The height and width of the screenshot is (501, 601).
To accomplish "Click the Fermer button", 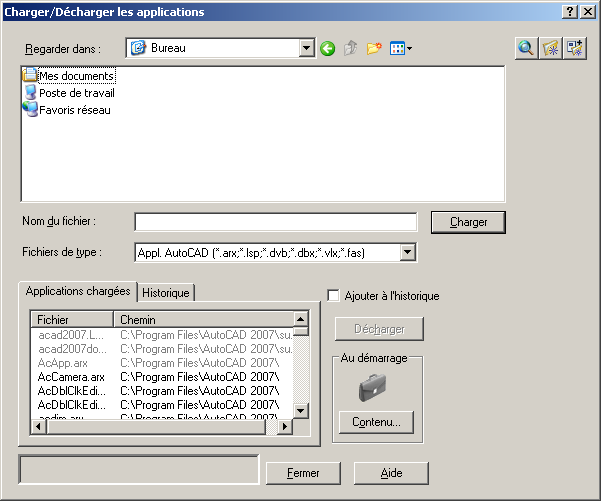I will pos(303,473).
